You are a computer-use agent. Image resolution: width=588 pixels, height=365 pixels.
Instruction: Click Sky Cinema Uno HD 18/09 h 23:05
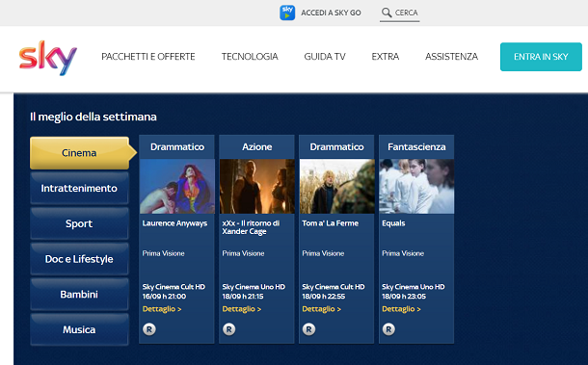pyautogui.click(x=414, y=292)
